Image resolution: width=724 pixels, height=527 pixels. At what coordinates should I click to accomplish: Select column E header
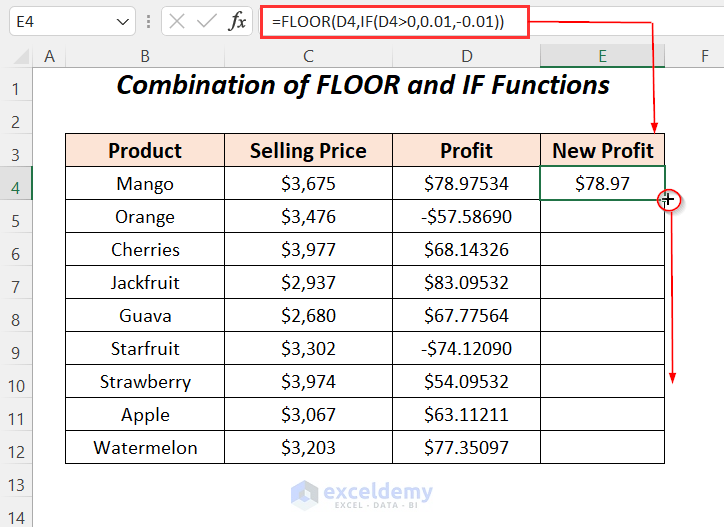(x=602, y=56)
